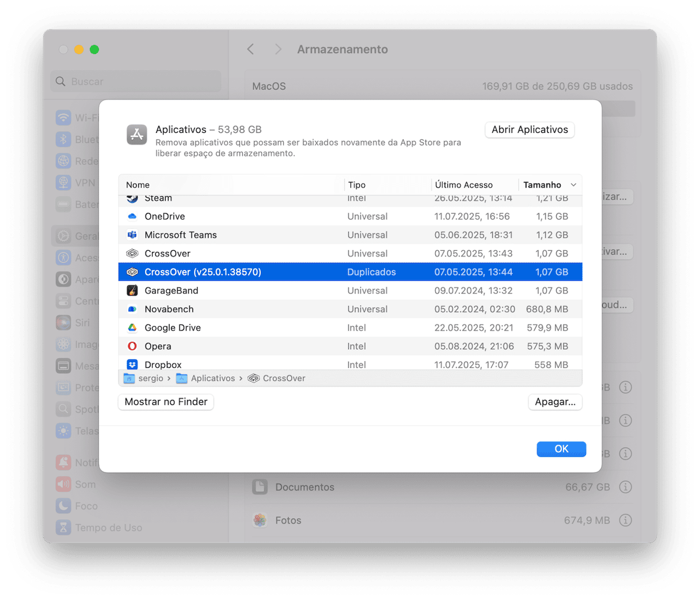Click the Foco moon icon in sidebar
The image size is (700, 600).
click(63, 506)
